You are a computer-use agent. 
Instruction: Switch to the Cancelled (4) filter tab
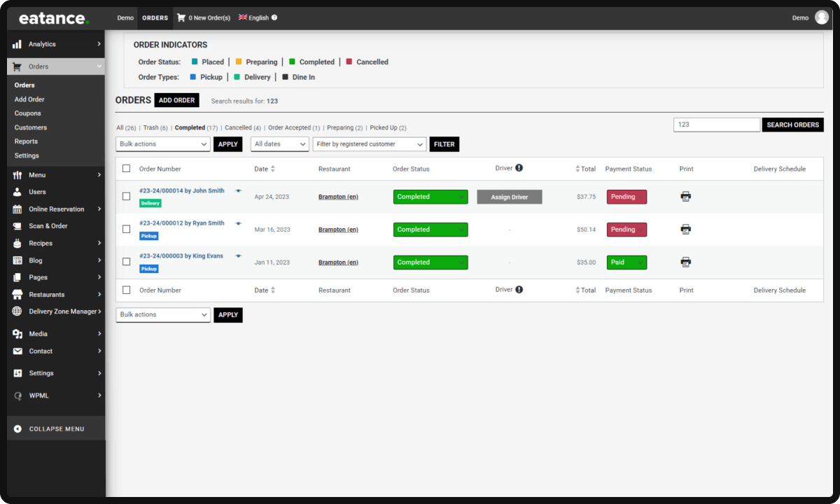click(x=243, y=128)
